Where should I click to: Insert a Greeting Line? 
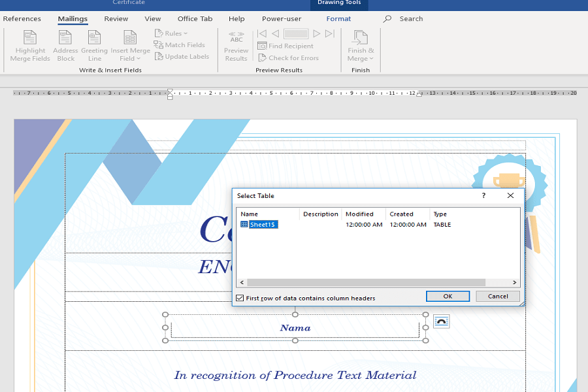pyautogui.click(x=94, y=46)
